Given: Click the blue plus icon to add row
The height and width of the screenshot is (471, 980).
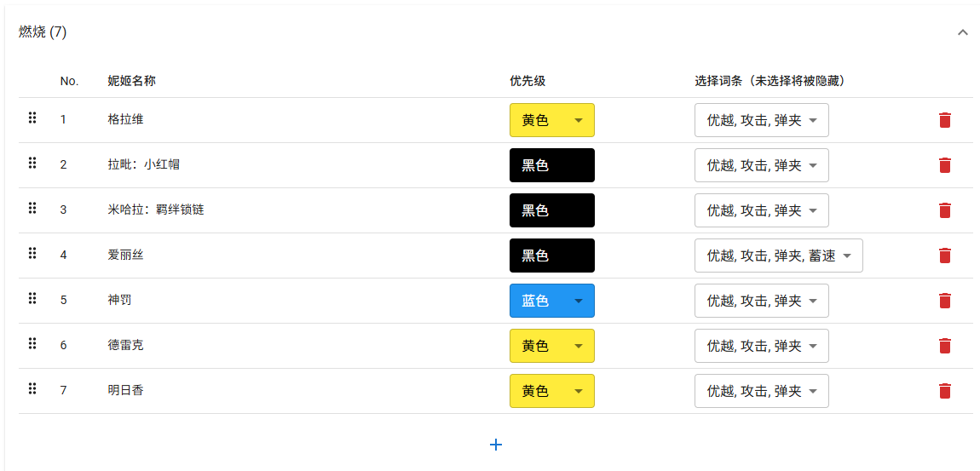Looking at the screenshot, I should (x=496, y=445).
